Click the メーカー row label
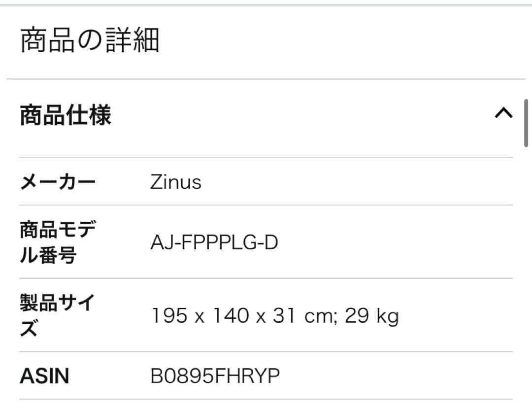 point(58,180)
